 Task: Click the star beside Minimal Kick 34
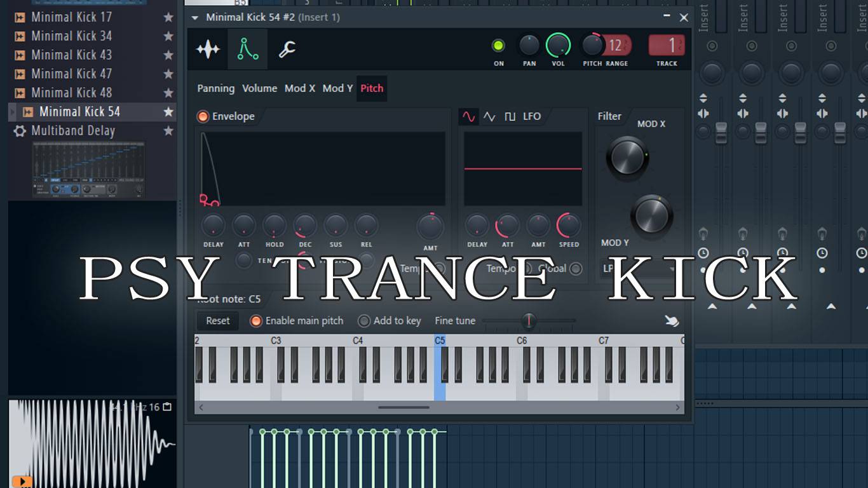tap(168, 36)
